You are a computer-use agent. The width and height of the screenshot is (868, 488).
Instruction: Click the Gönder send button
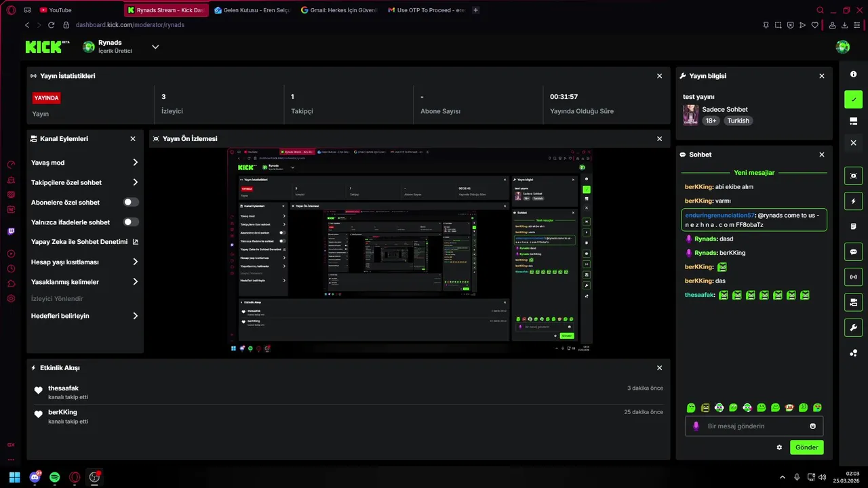click(x=806, y=447)
